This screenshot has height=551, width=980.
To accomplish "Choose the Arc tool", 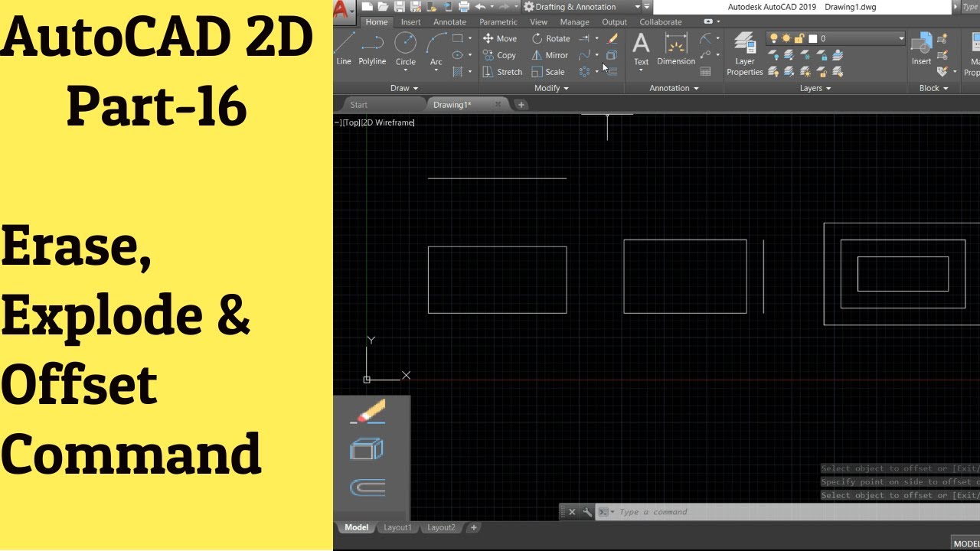I will tap(436, 49).
